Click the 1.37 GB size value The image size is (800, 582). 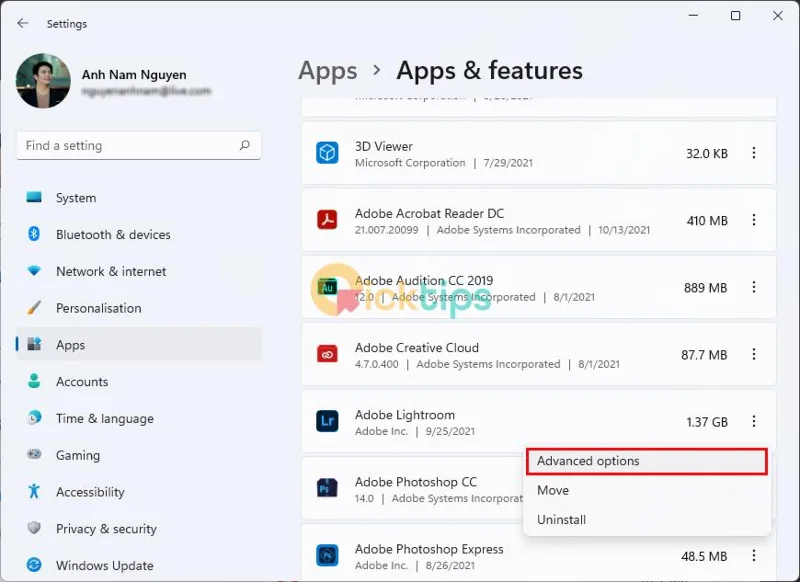[707, 422]
